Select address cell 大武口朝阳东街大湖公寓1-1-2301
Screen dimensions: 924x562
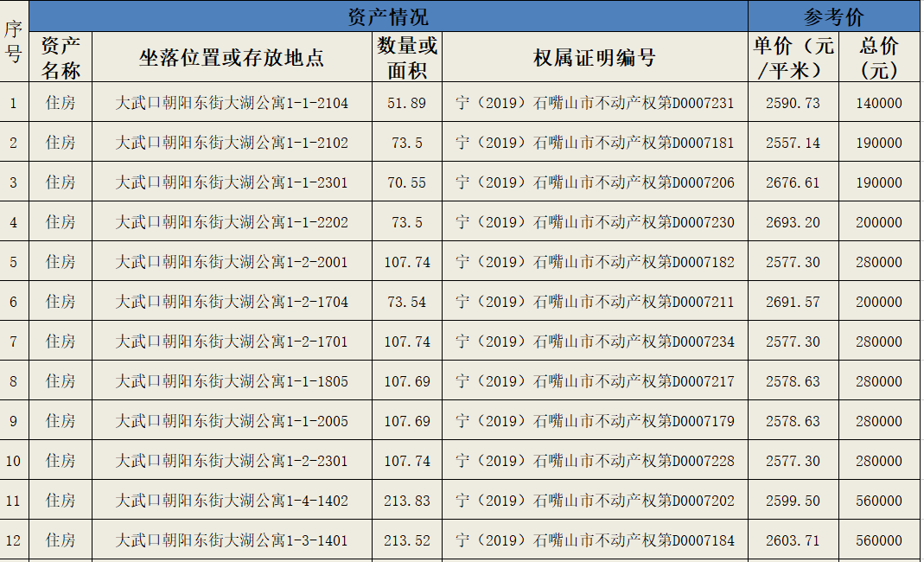[x=232, y=182]
